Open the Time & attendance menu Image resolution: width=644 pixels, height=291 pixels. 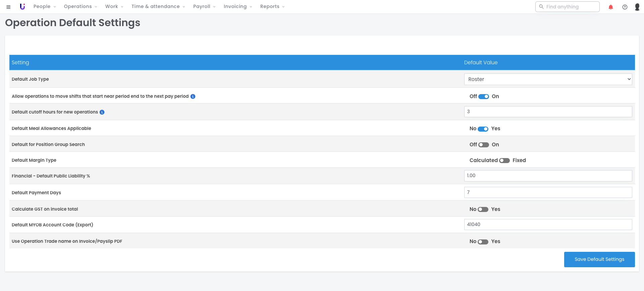(158, 7)
